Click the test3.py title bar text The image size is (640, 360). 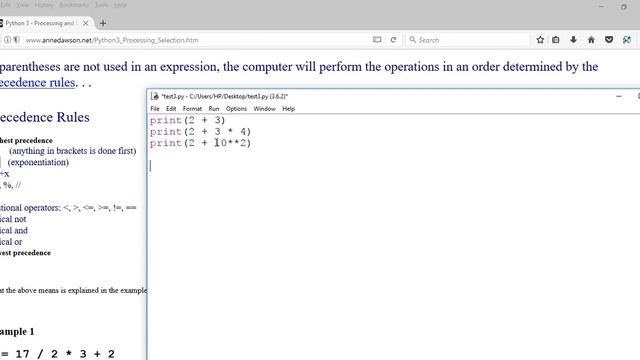[x=225, y=96]
